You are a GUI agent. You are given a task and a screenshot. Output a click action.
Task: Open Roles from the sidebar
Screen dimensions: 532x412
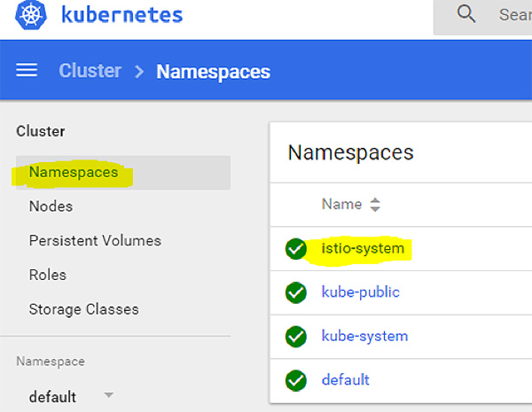48,275
